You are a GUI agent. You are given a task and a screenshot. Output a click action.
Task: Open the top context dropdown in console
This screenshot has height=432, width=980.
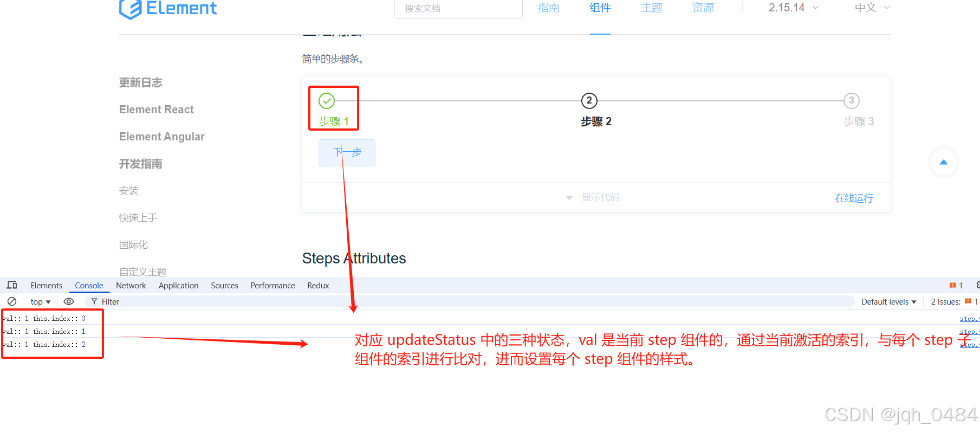pyautogui.click(x=41, y=302)
